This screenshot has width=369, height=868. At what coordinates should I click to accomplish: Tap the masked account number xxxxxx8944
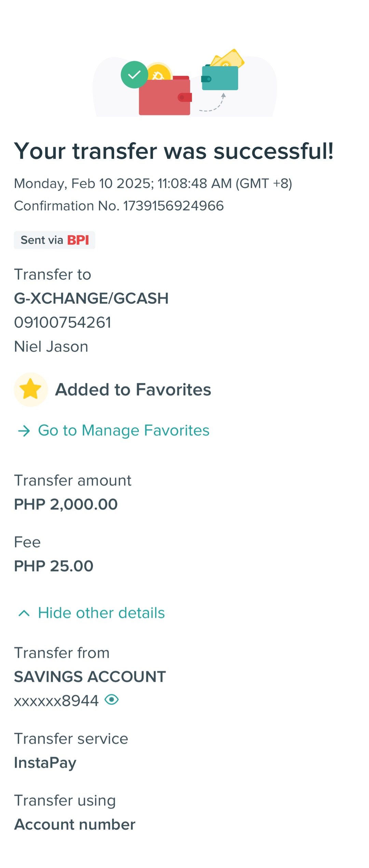tap(56, 701)
